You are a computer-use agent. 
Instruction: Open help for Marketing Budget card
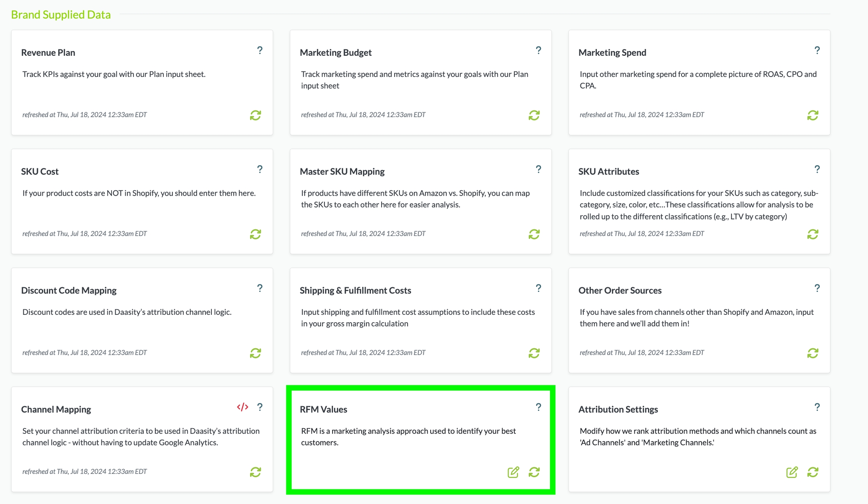click(538, 50)
